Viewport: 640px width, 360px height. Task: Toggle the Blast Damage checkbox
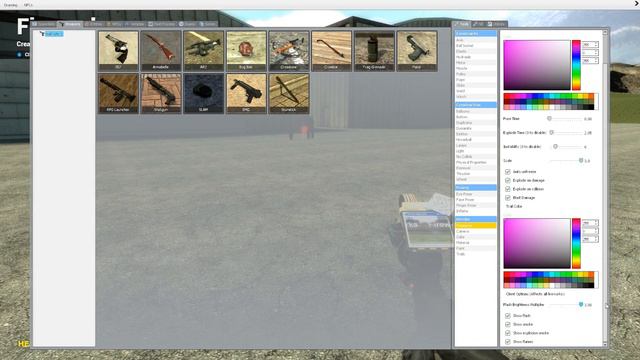(508, 198)
